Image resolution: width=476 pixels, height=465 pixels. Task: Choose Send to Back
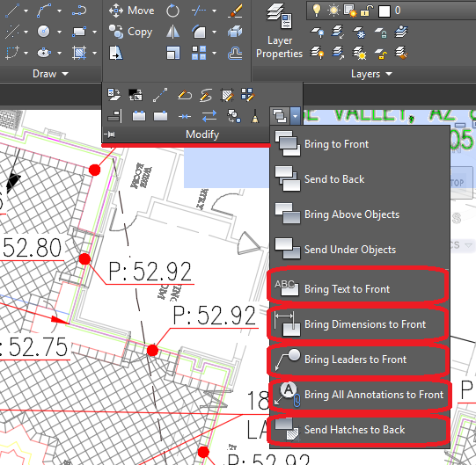click(x=360, y=179)
